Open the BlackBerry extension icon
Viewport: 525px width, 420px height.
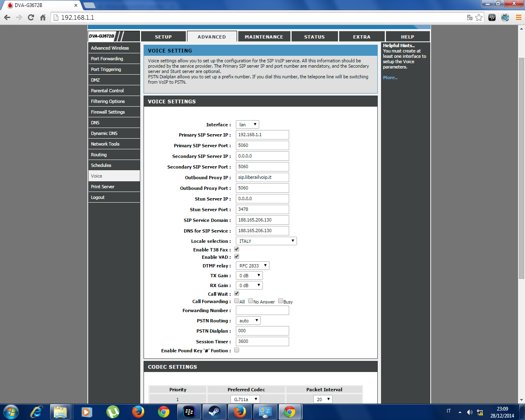click(492, 17)
